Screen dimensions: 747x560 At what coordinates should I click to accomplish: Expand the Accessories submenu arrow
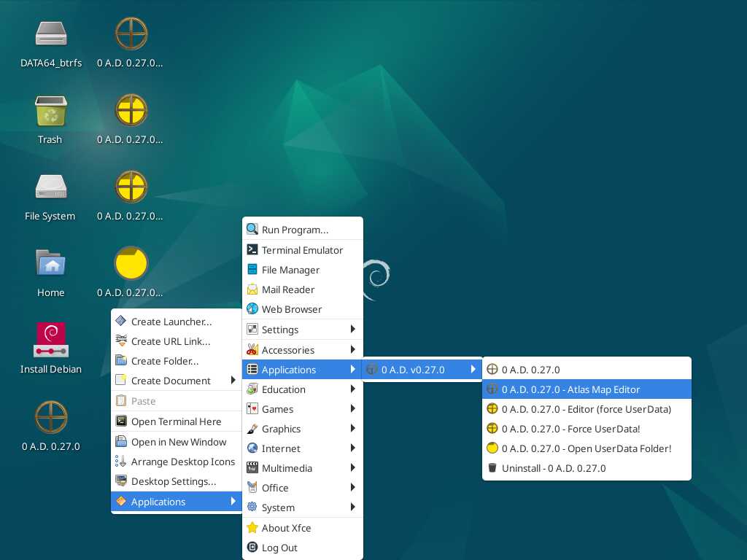(x=352, y=349)
